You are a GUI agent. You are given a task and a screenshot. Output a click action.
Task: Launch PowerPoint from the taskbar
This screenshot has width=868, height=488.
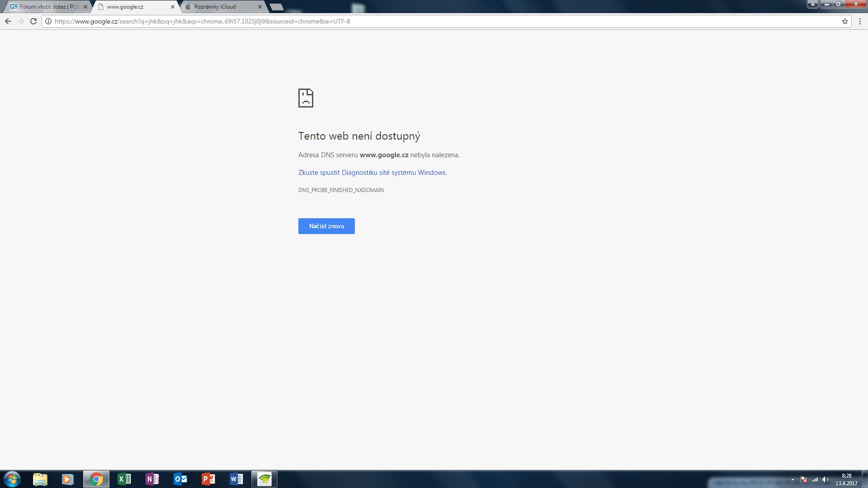[208, 479]
